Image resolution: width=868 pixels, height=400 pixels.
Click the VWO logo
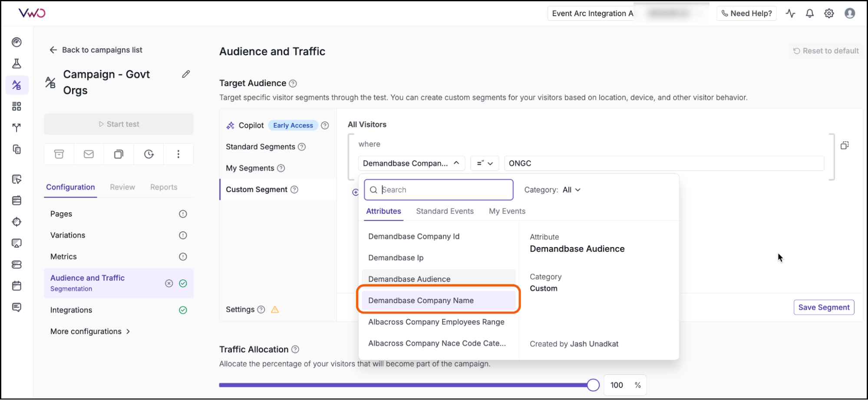[32, 13]
